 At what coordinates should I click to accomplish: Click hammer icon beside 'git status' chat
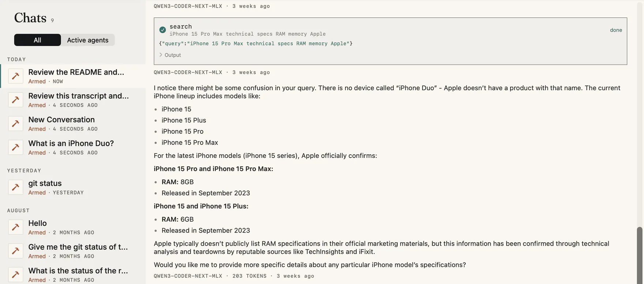16,187
